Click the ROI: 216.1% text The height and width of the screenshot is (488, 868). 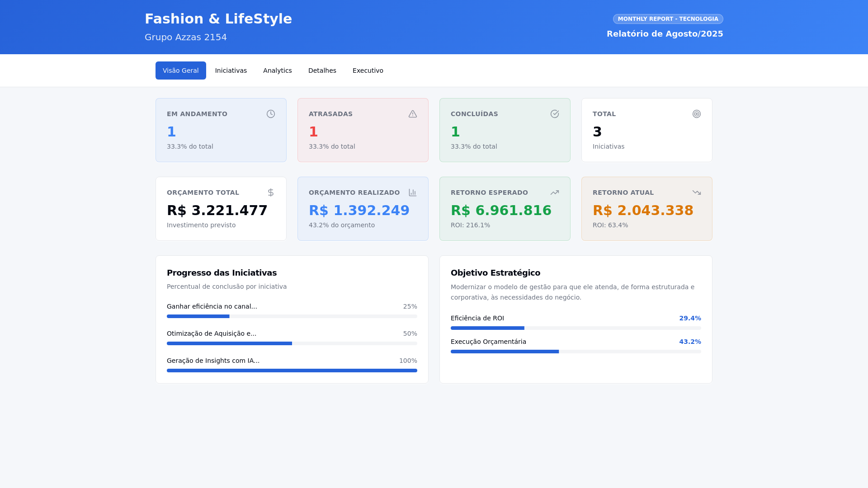coord(470,225)
